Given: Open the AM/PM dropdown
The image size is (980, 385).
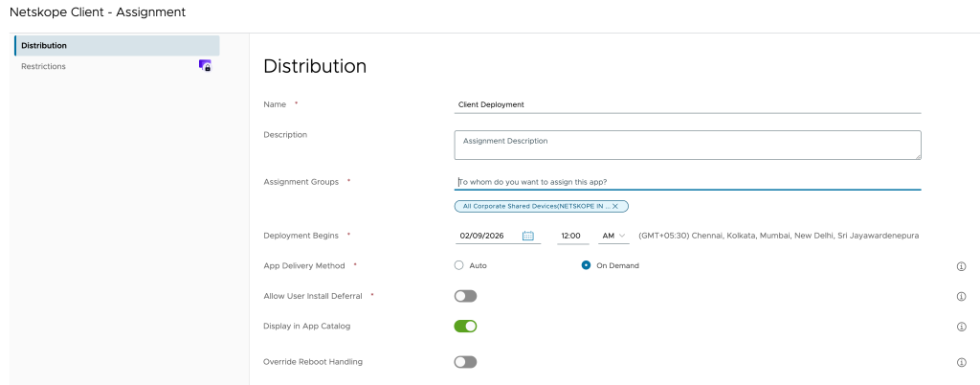Looking at the screenshot, I should pos(613,236).
